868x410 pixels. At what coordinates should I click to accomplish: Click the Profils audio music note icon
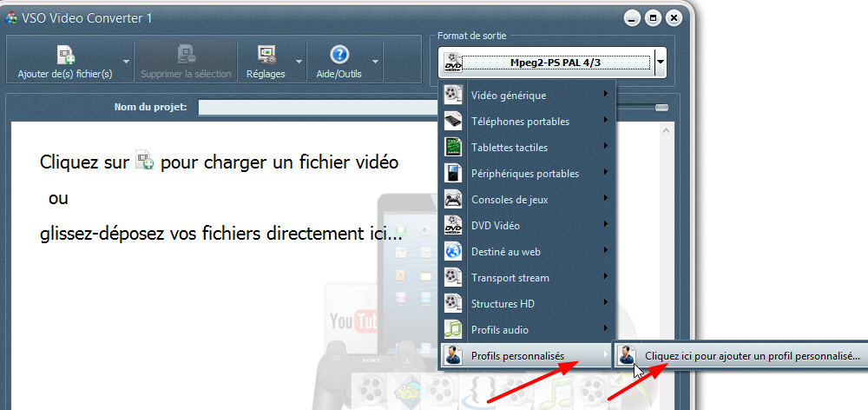[453, 330]
